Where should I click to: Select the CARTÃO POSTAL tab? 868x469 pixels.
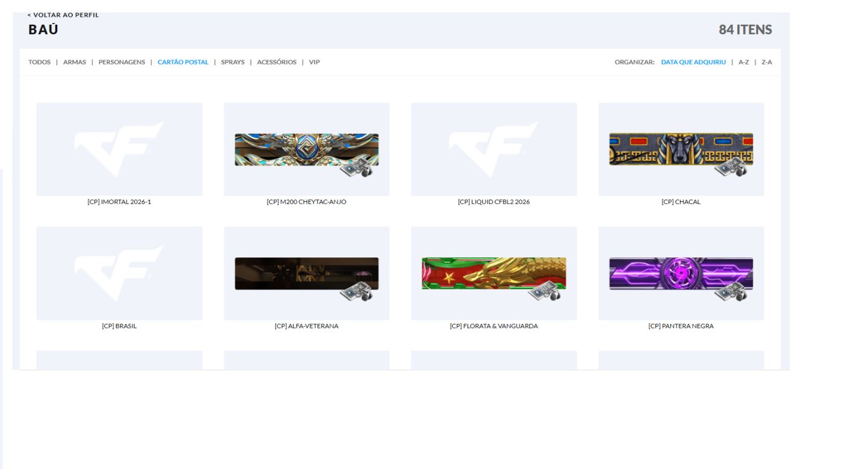tap(183, 62)
